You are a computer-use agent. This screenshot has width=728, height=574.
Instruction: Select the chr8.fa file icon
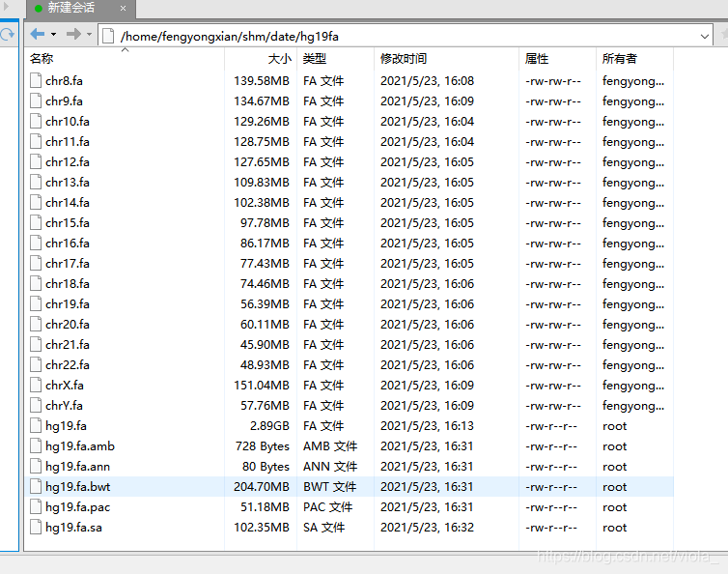pos(36,80)
